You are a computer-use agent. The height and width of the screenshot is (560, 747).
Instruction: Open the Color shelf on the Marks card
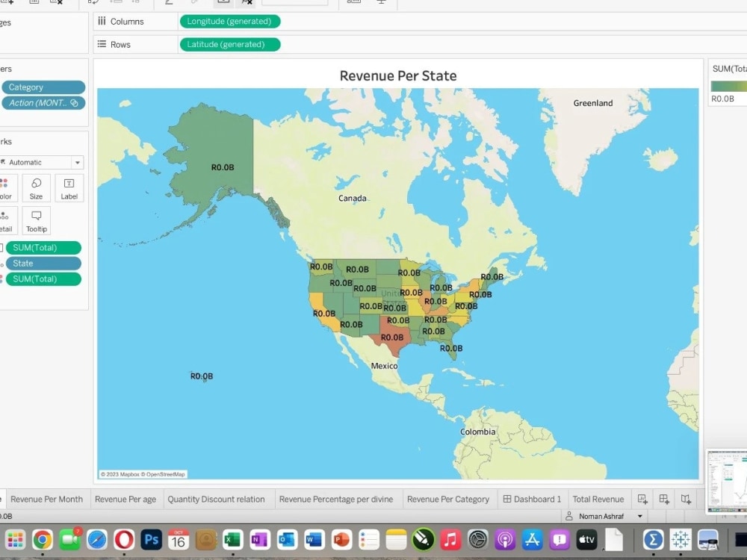[6, 187]
